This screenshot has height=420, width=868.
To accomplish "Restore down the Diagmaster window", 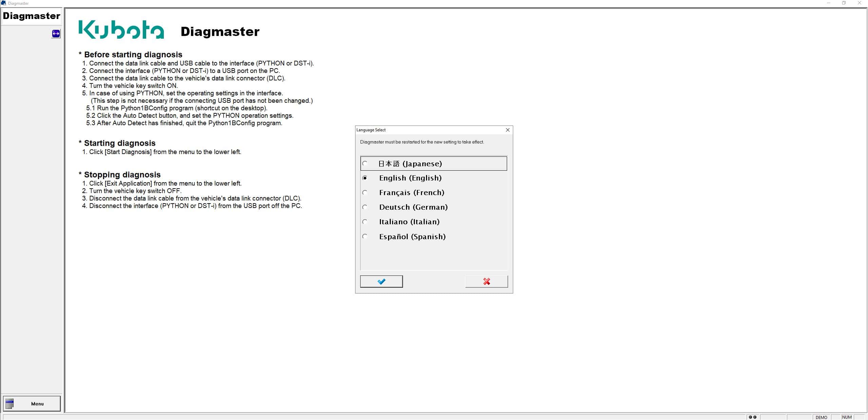I will (844, 3).
